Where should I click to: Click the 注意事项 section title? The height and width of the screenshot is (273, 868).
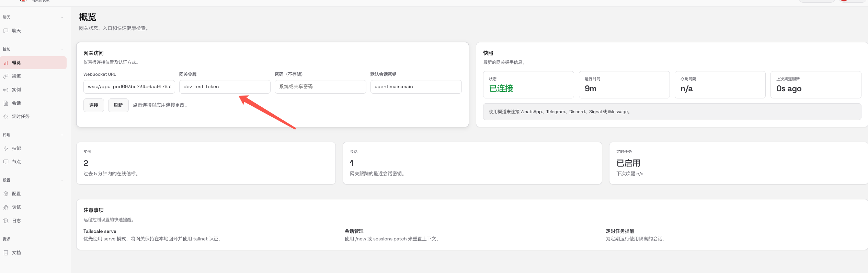tap(93, 210)
